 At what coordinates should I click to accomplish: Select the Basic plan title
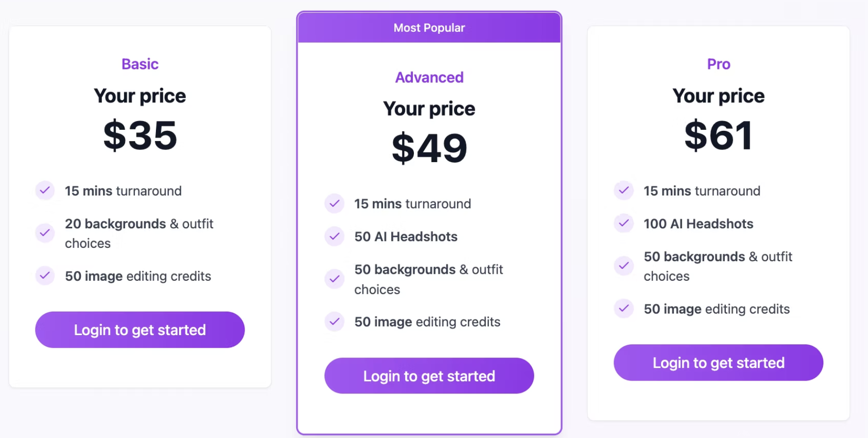click(x=140, y=64)
